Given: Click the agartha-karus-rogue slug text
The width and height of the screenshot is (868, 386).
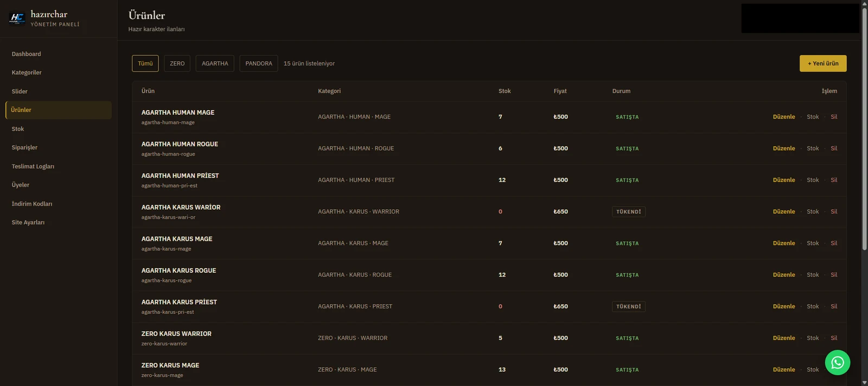Looking at the screenshot, I should 167,281.
